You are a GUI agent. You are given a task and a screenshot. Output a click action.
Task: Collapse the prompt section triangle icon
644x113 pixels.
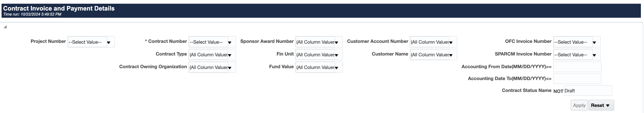pyautogui.click(x=5, y=27)
